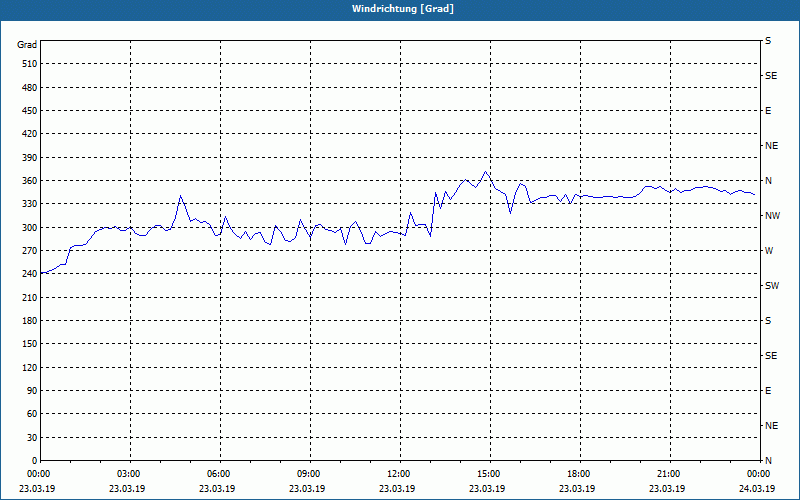800x500 pixels.
Task: Select the 300 y-axis value
Action: pos(30,228)
